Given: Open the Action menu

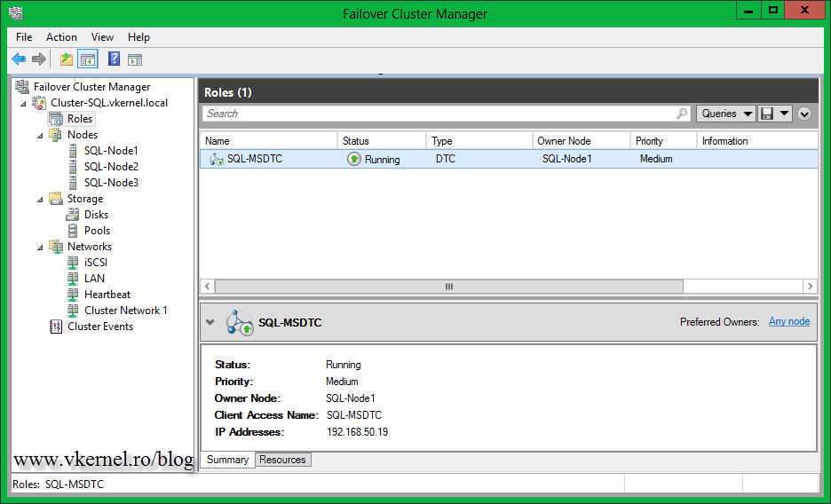Looking at the screenshot, I should click(61, 37).
